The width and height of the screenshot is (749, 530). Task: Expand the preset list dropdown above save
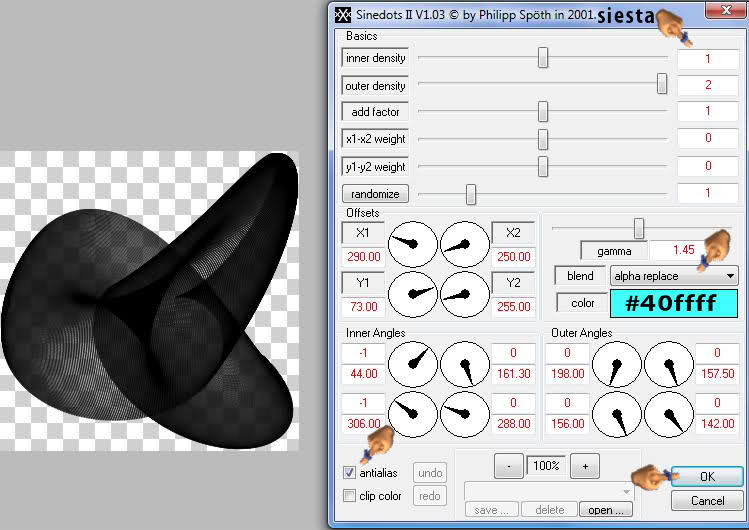549,491
